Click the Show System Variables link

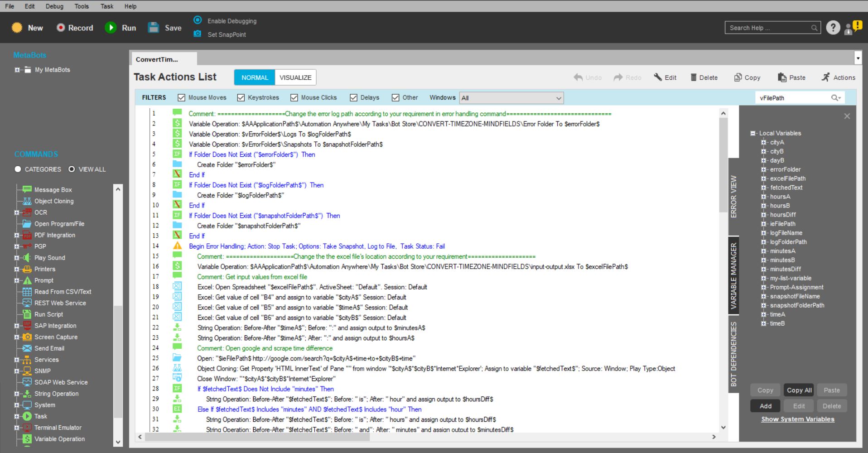(x=797, y=419)
